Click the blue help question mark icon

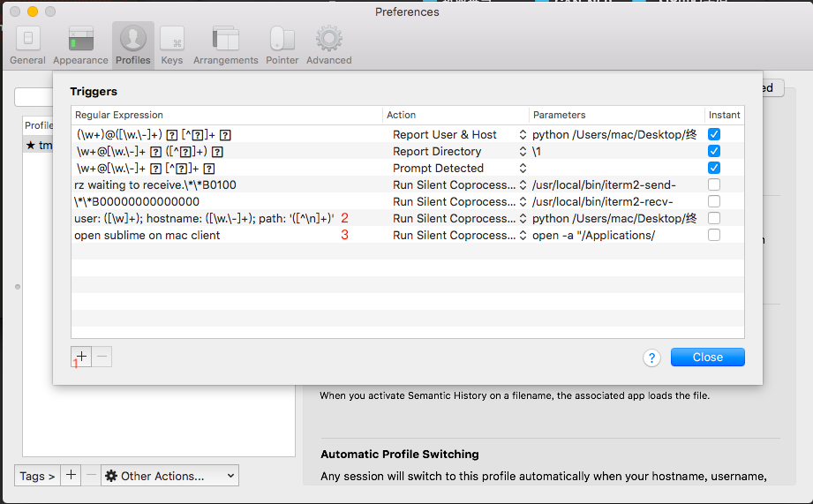tap(652, 357)
